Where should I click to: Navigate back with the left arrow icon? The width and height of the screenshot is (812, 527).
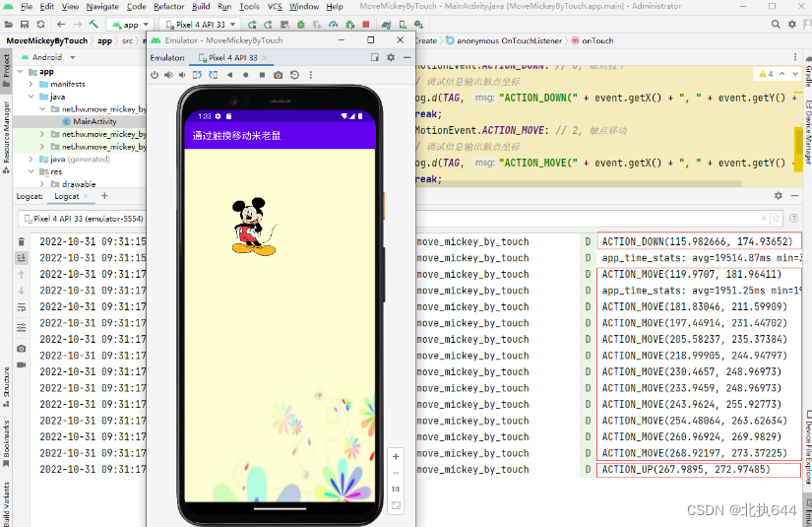click(x=61, y=25)
